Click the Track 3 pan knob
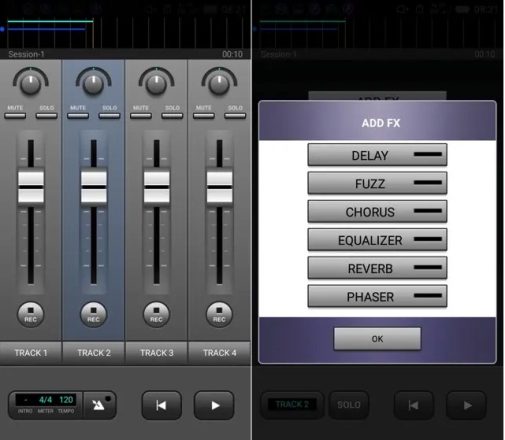 point(156,82)
